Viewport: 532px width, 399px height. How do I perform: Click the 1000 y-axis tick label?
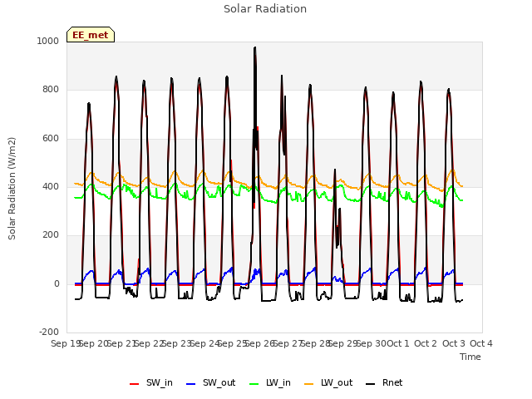click(x=48, y=41)
